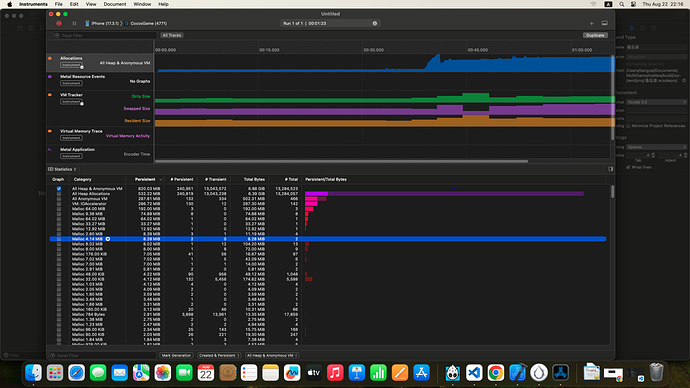Open Visual Studio Code from the Dock
Image resolution: width=690 pixels, height=388 pixels.
click(474, 373)
